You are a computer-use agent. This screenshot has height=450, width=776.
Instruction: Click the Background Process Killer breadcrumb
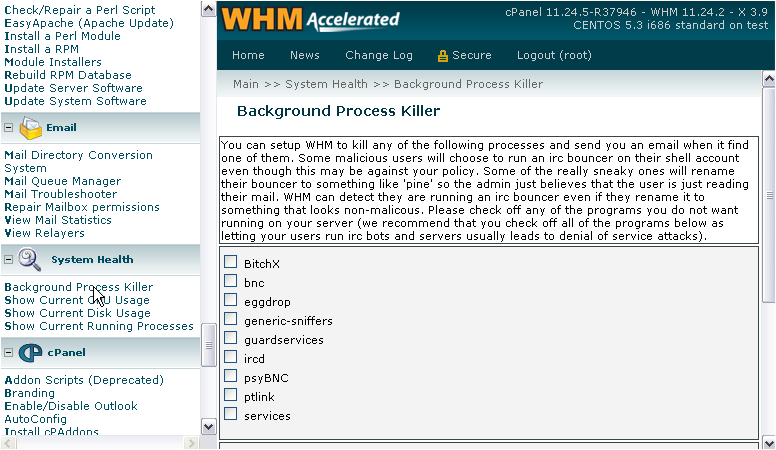point(468,84)
